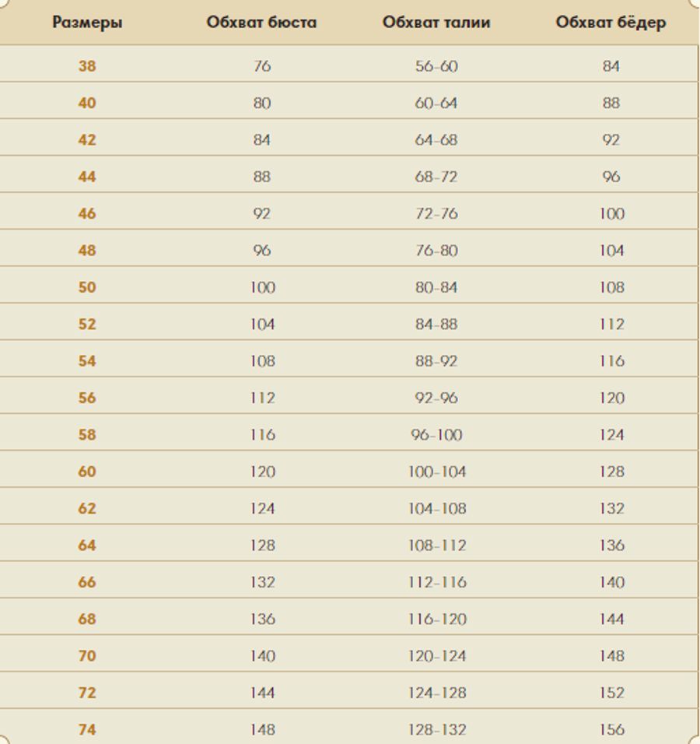Click waist range 112-116
The height and width of the screenshot is (744, 700).
[437, 582]
